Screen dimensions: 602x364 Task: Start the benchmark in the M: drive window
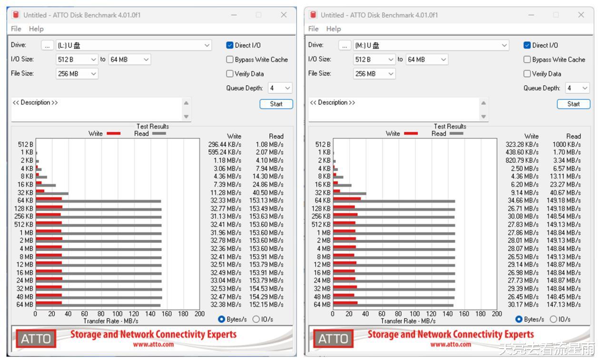coord(573,104)
